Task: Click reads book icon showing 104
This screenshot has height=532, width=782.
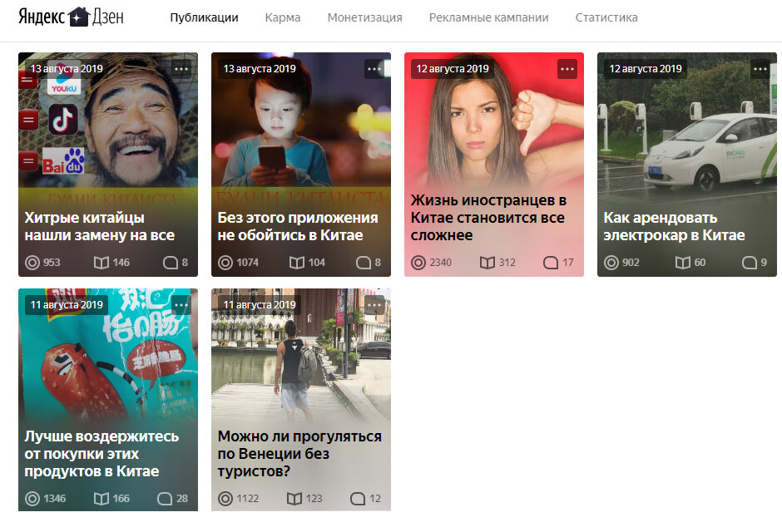Action: pyautogui.click(x=297, y=263)
